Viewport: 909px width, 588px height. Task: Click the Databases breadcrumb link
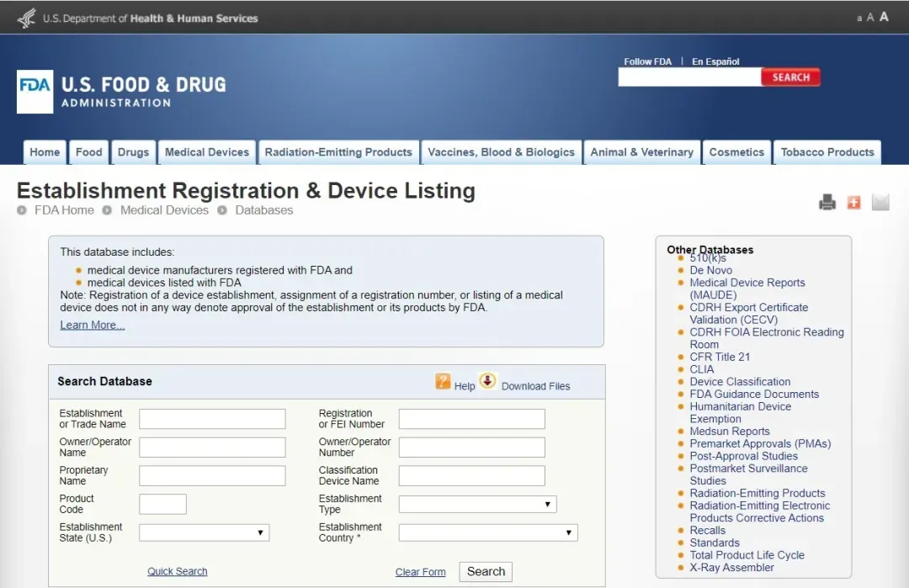[263, 210]
